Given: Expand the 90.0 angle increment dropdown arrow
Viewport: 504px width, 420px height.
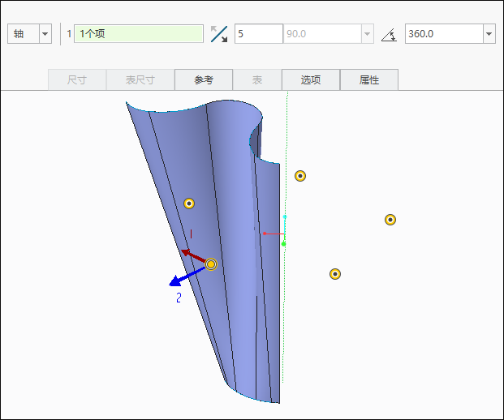Looking at the screenshot, I should [x=367, y=34].
